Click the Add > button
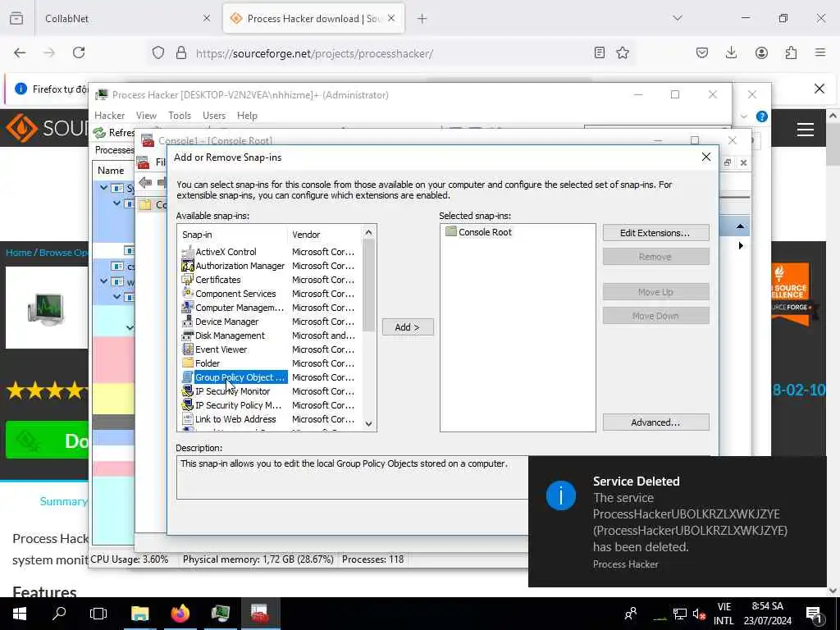The height and width of the screenshot is (630, 840). pyautogui.click(x=407, y=326)
